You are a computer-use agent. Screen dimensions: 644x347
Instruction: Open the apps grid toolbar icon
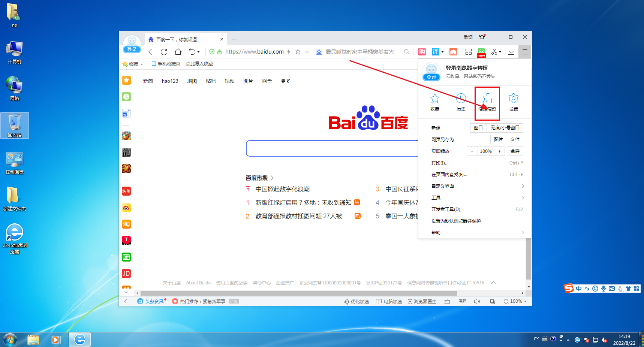click(469, 52)
